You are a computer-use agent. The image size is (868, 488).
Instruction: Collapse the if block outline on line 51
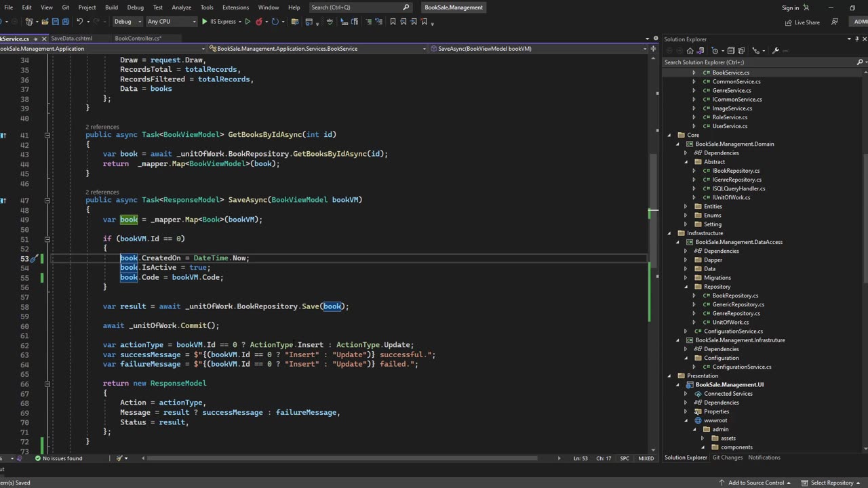[x=47, y=239]
